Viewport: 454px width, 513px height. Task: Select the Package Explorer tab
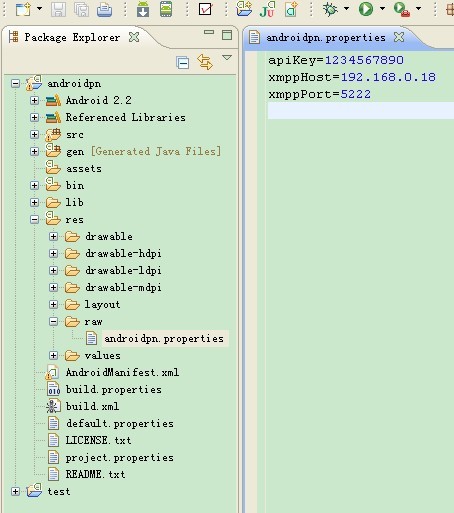coord(72,37)
